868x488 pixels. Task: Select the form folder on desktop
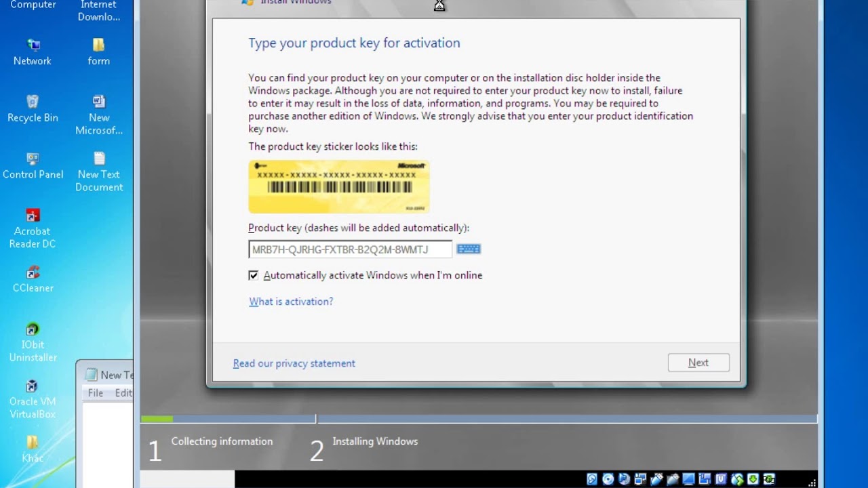coord(99,52)
